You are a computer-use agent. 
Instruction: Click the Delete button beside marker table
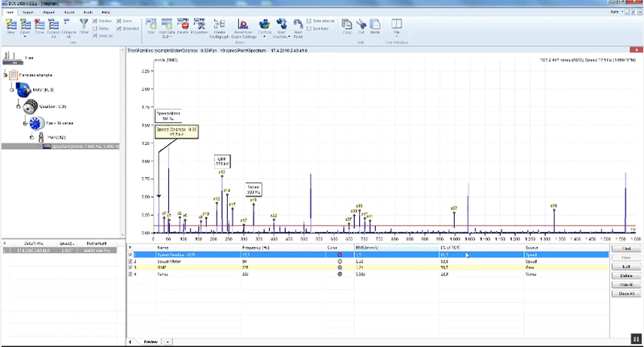(x=625, y=276)
